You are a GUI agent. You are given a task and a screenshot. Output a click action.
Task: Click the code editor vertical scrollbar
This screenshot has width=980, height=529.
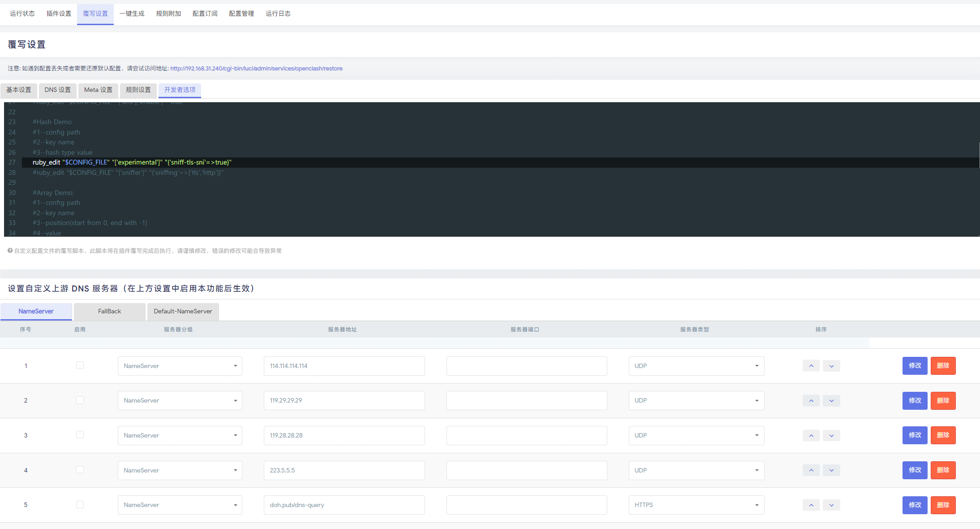[978, 155]
